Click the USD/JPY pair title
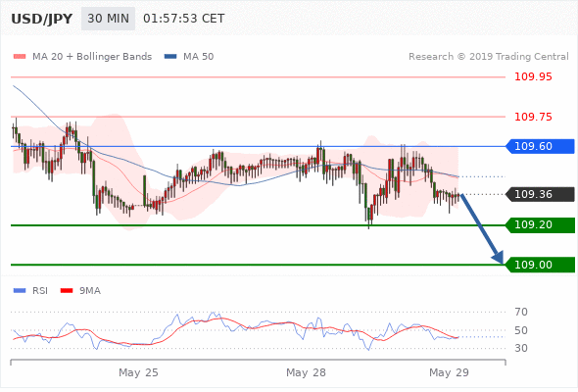 42,19
